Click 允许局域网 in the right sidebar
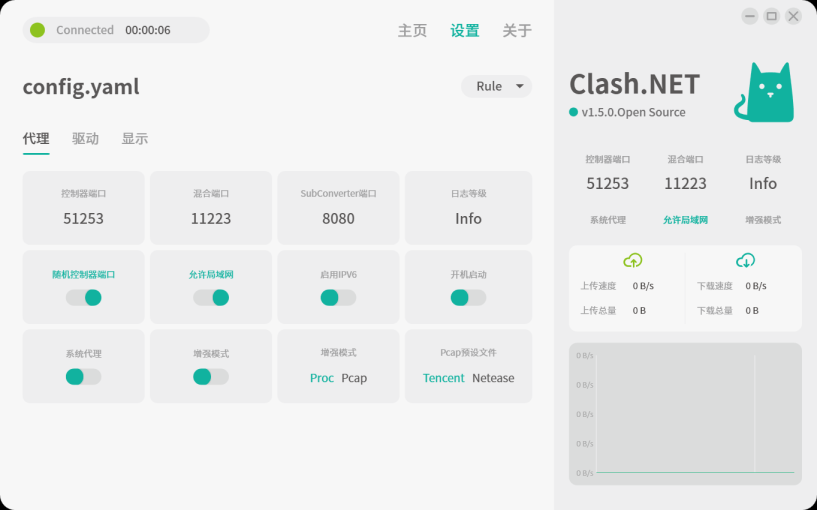Screen dimensions: 817x510 pyautogui.click(x=685, y=220)
